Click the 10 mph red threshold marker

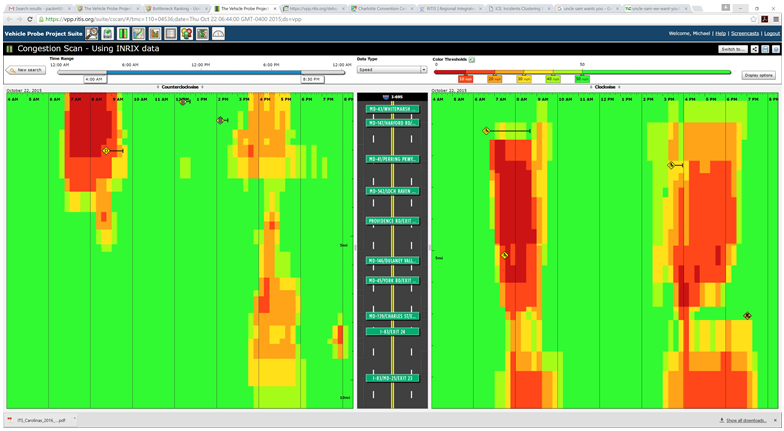466,79
